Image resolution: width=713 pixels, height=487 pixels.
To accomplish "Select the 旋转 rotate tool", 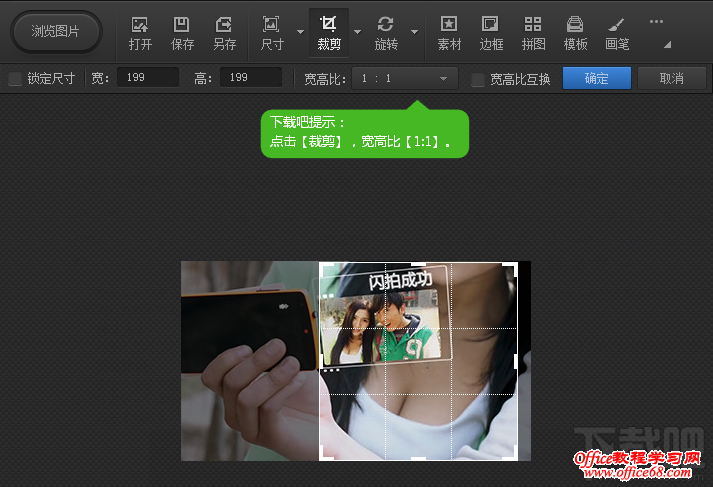I will [385, 32].
